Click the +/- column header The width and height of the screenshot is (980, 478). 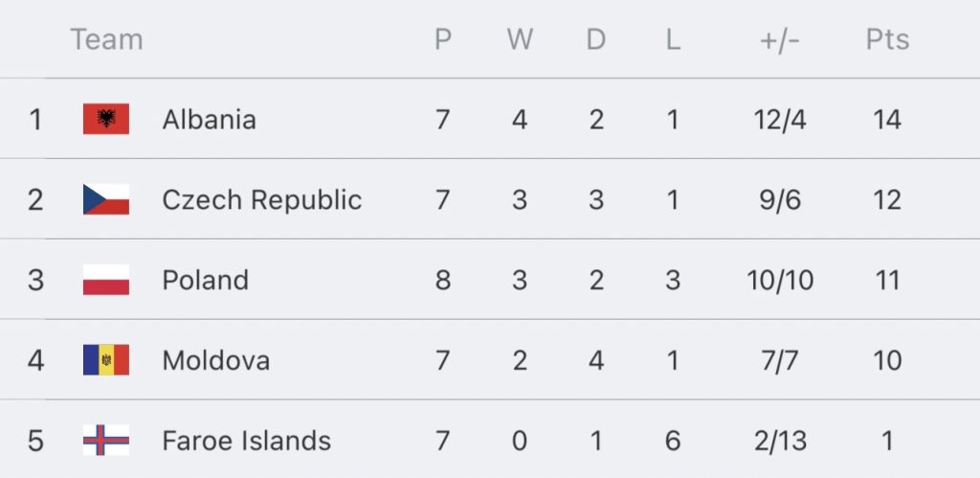click(x=780, y=40)
